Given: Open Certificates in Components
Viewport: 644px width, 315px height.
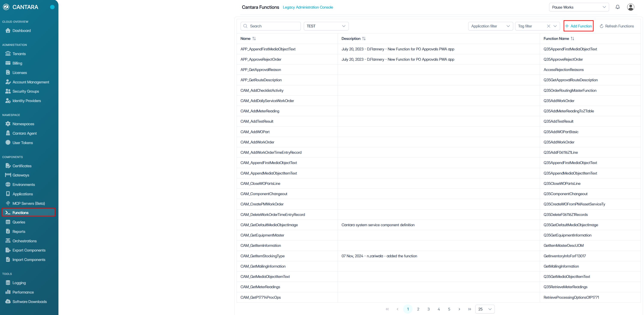Looking at the screenshot, I should coord(22,166).
